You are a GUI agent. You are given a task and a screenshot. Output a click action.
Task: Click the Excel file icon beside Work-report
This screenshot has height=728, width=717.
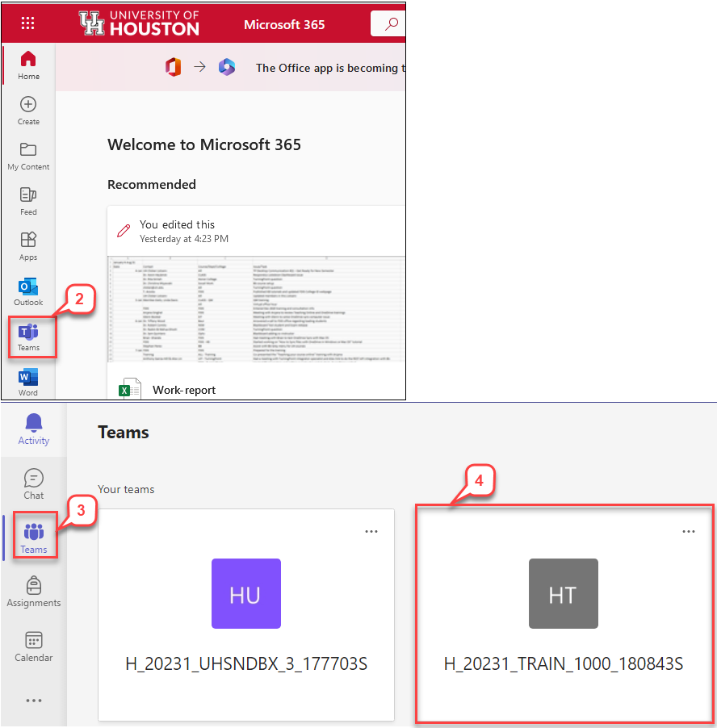pyautogui.click(x=129, y=389)
